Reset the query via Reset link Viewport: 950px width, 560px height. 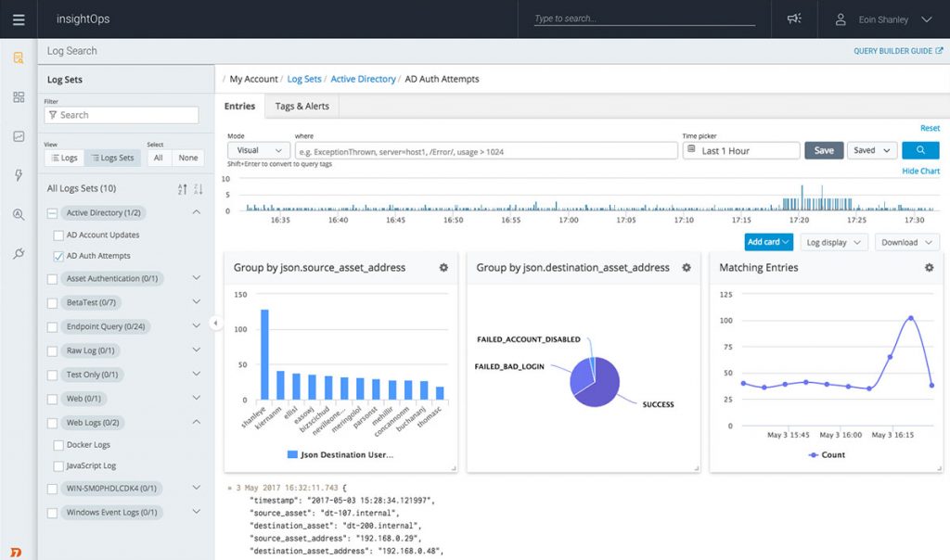[x=930, y=128]
